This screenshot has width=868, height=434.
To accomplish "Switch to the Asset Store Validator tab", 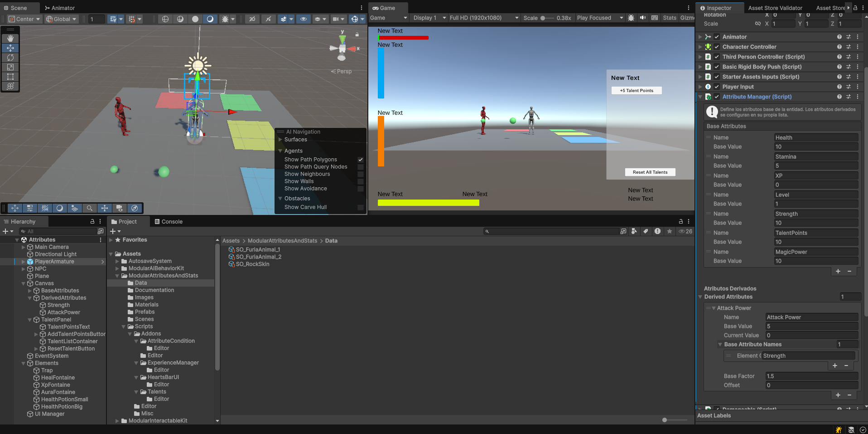I will point(775,8).
